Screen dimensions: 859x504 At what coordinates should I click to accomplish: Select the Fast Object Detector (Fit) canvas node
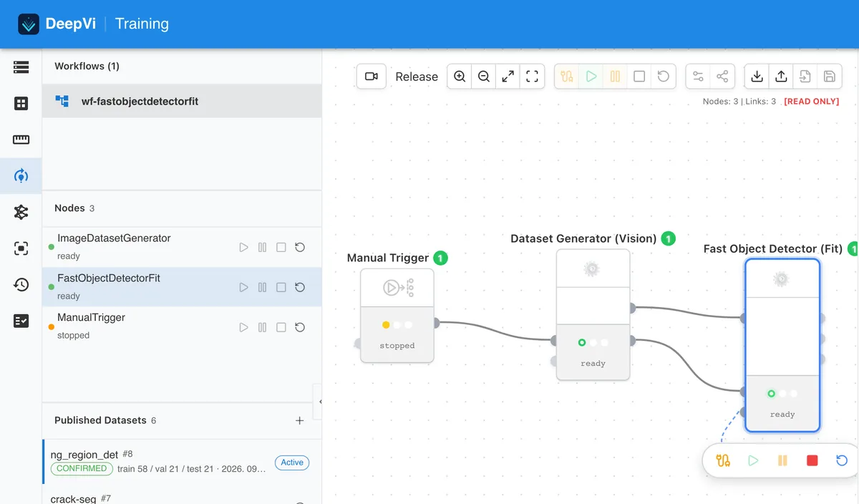point(782,345)
